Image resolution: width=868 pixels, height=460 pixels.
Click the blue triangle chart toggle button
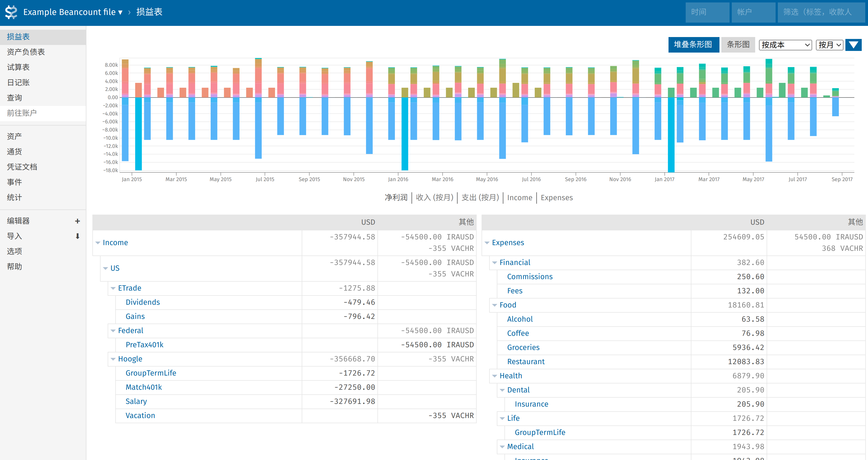point(853,45)
